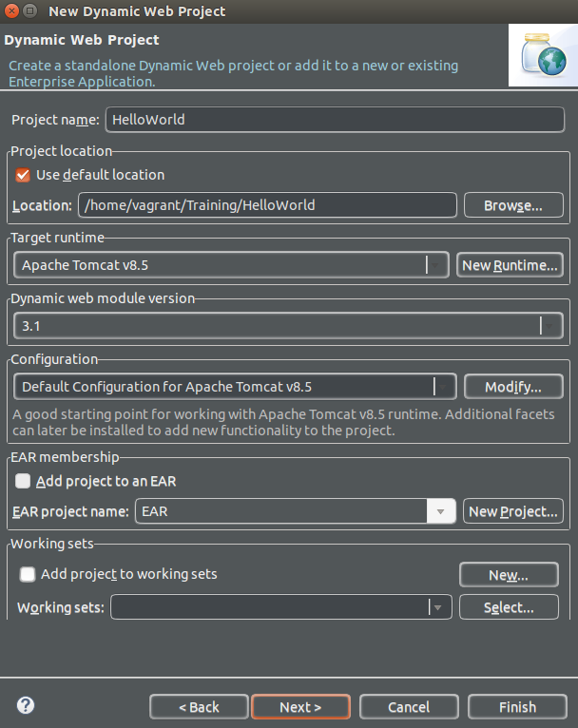Click New Runtime... button
Viewport: 578px width, 728px height.
pyautogui.click(x=510, y=265)
